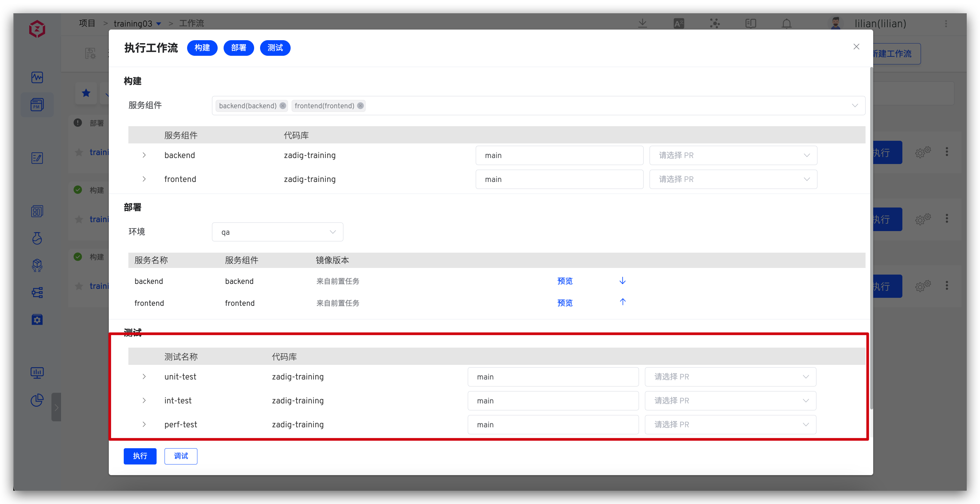Open the dashboard panels sidebar icon
This screenshot has width=980, height=504.
37,211
